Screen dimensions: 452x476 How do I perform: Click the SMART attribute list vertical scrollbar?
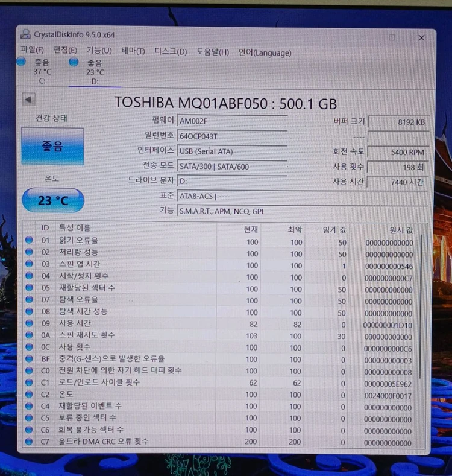(421, 306)
